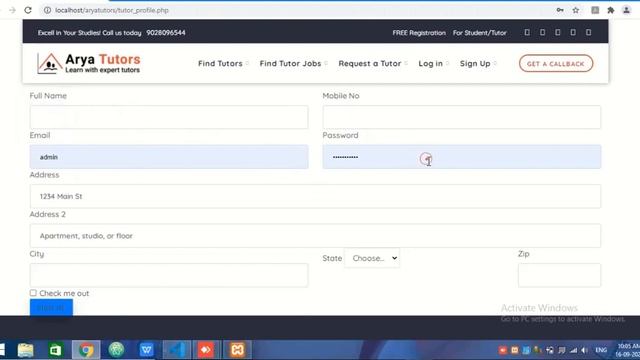Expand the Find Tutor Jobs menu
This screenshot has width=640, height=360.
click(293, 63)
